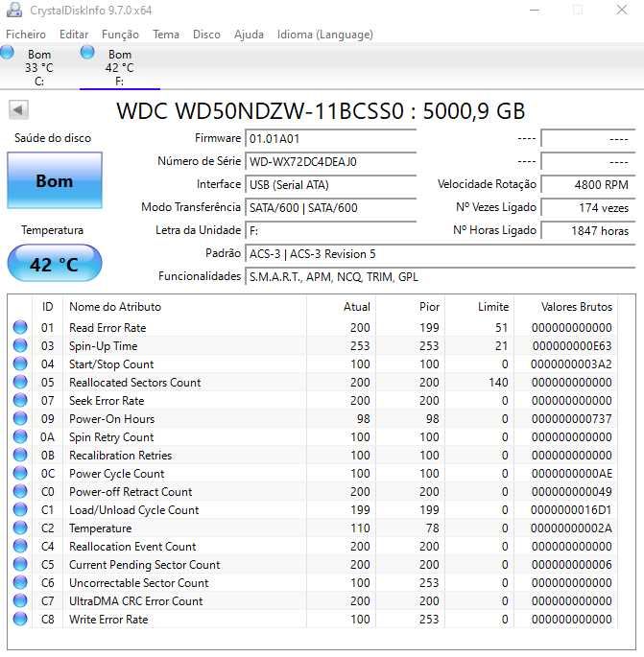The height and width of the screenshot is (657, 644).
Task: Click the status orb for Current Pending Sector Count
Action: tap(20, 564)
